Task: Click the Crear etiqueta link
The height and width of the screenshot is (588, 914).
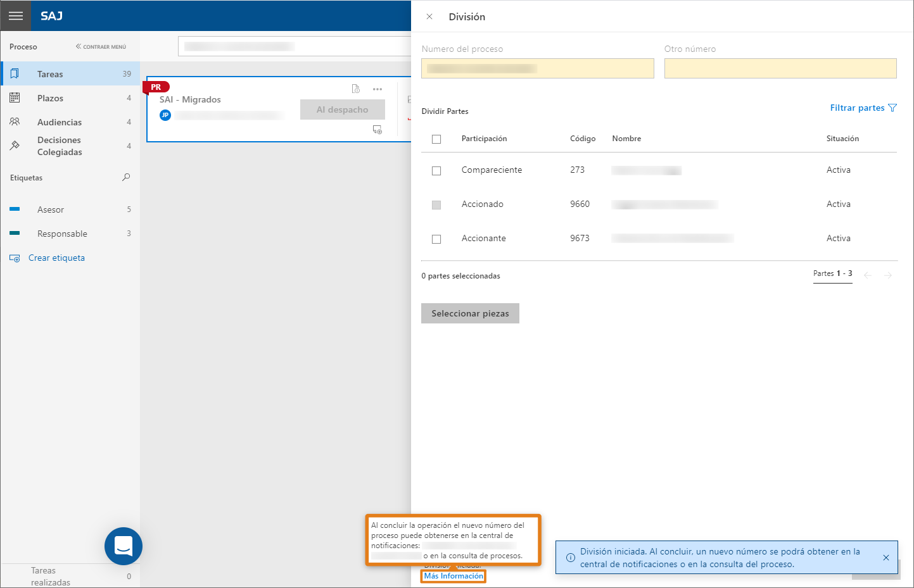Action: coord(56,258)
